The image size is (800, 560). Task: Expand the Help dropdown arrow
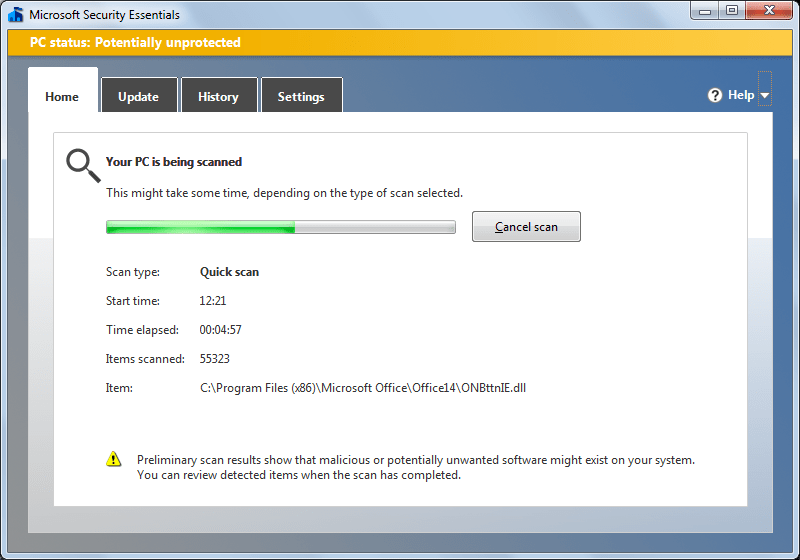[764, 95]
